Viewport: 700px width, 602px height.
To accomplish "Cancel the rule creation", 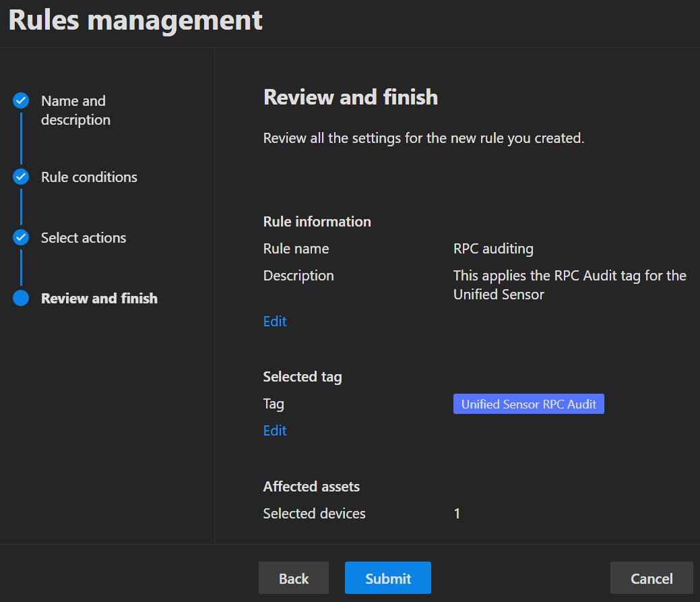I will [651, 578].
